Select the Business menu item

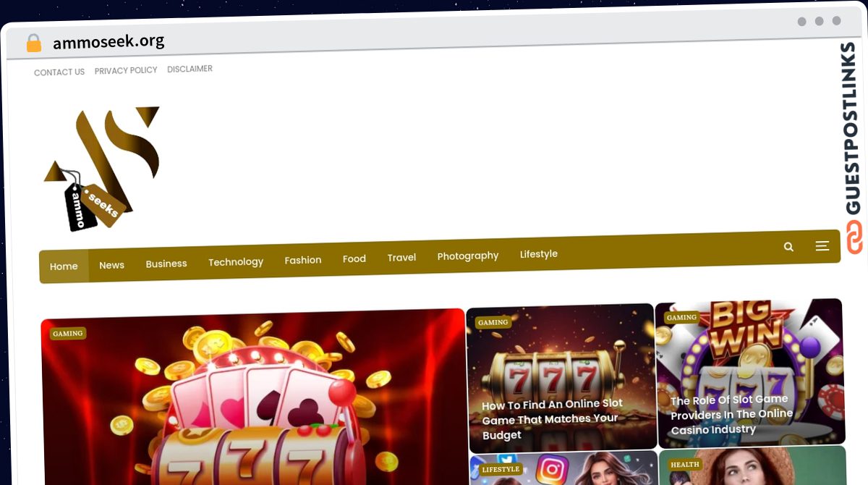tap(166, 263)
